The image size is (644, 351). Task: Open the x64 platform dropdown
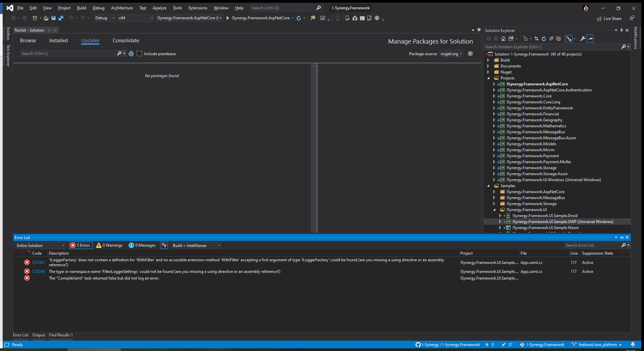coord(136,18)
